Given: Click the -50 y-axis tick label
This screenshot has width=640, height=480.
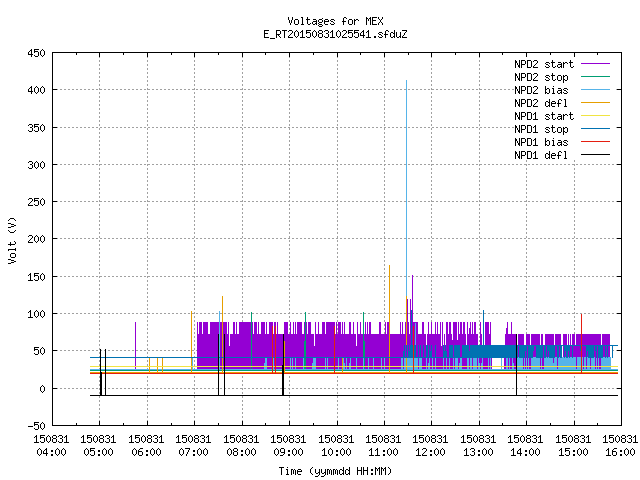Looking at the screenshot, I should tap(36, 426).
